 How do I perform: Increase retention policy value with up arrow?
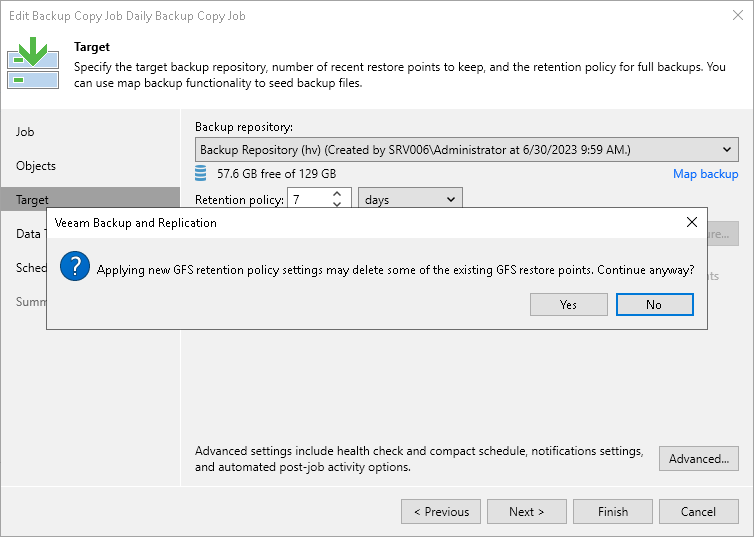coord(337,194)
